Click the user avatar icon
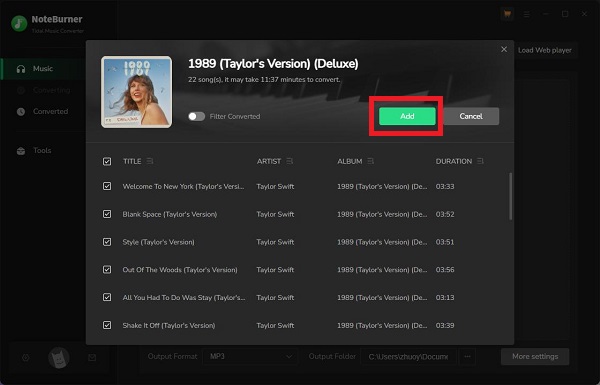 [59, 358]
